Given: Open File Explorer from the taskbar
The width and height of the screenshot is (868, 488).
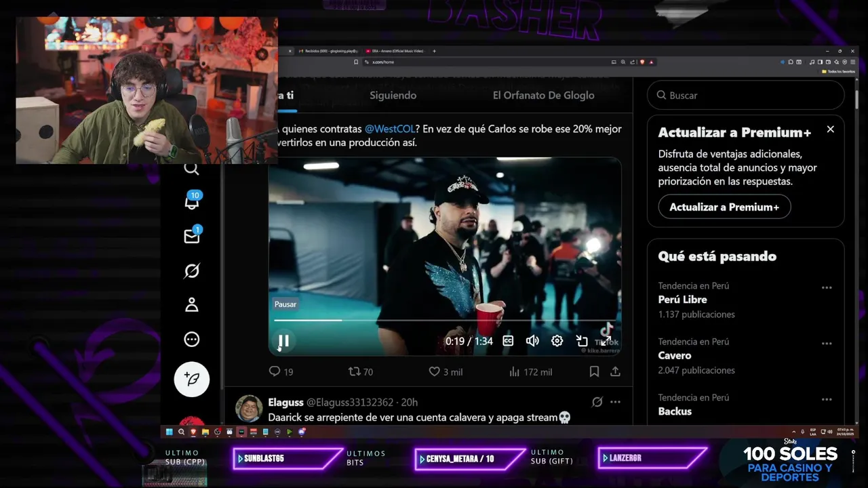Looking at the screenshot, I should [x=205, y=432].
